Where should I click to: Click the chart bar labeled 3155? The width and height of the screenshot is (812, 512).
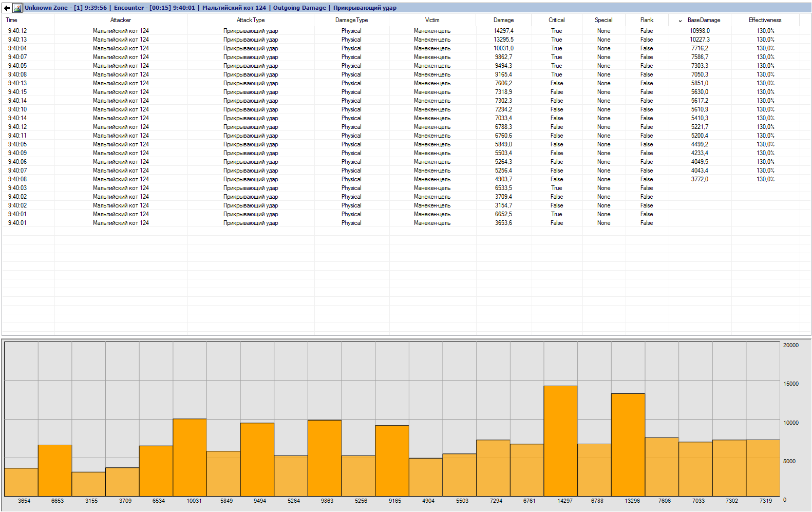(x=89, y=484)
